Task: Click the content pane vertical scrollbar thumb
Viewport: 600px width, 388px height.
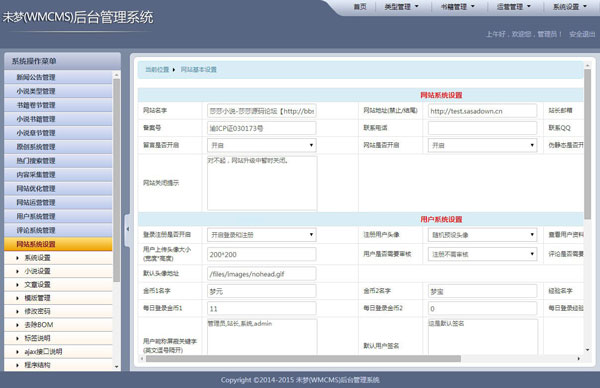Action: 587,144
